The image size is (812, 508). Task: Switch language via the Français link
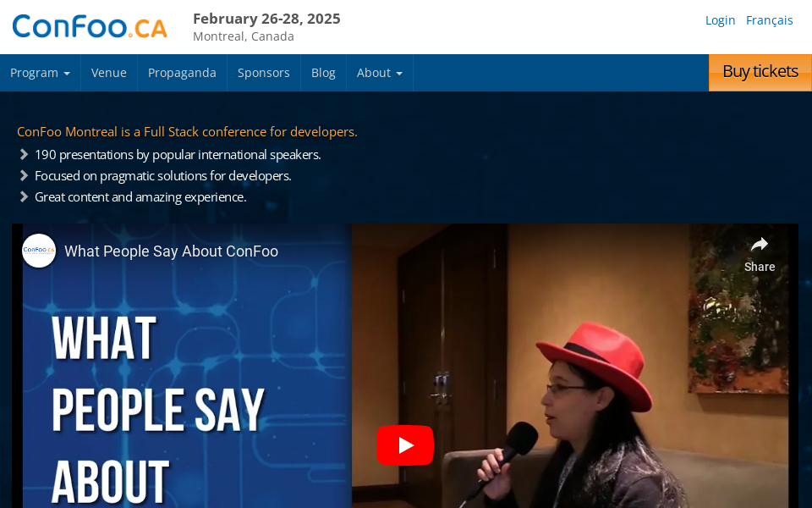pyautogui.click(x=769, y=19)
